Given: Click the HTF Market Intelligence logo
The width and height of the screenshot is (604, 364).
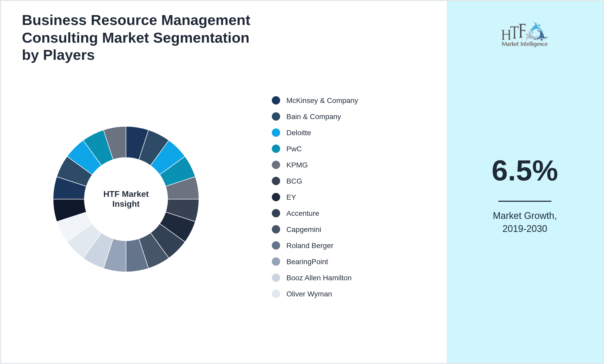Looking at the screenshot, I should click(x=525, y=34).
